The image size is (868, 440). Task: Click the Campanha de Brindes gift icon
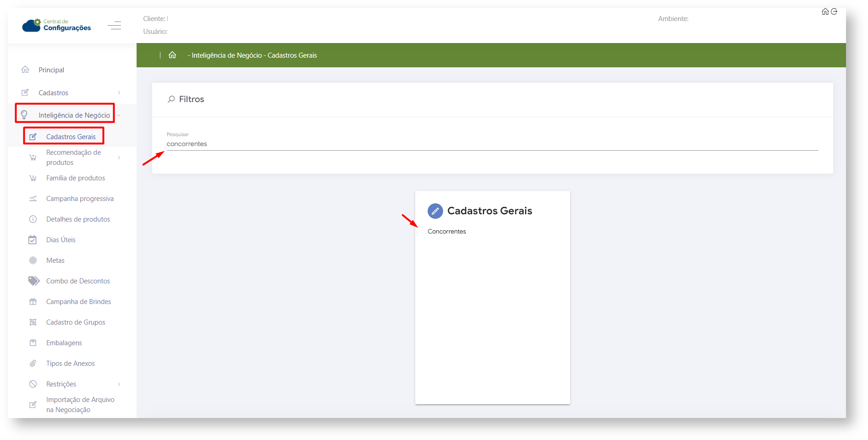[33, 302]
